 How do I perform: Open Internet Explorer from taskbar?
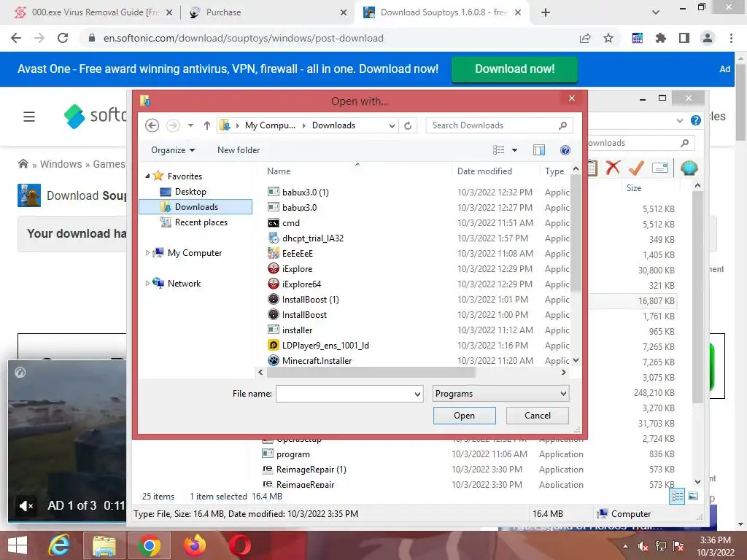(x=59, y=545)
